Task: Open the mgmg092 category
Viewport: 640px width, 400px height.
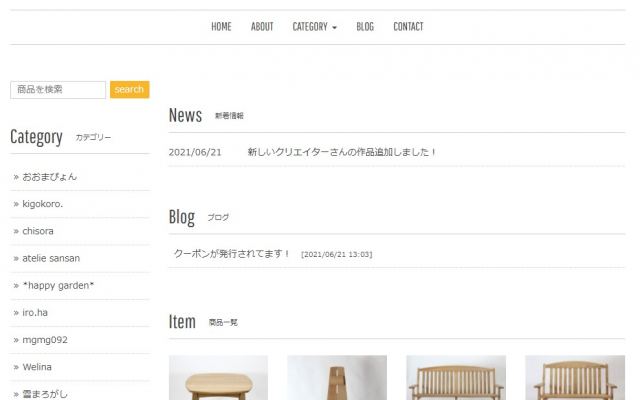Action: [45, 340]
